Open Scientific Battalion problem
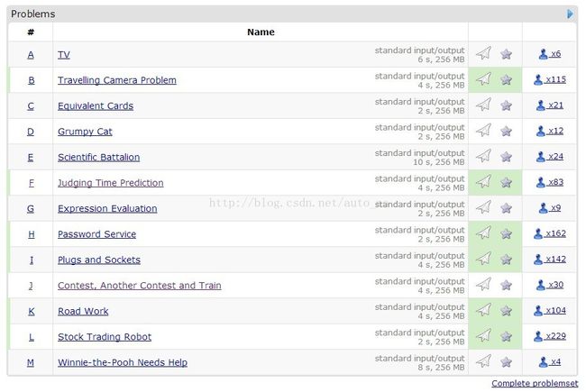The height and width of the screenshot is (392, 586). 98,158
